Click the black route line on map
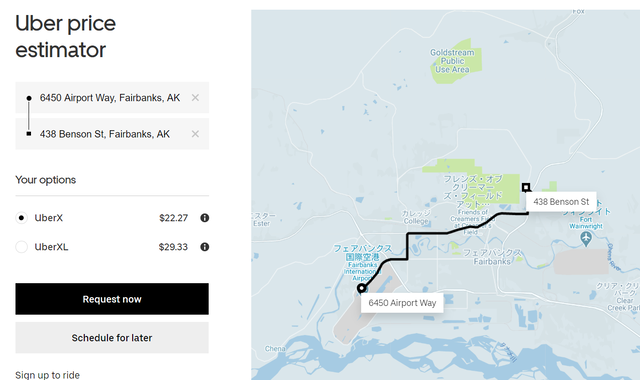640x380 pixels. tap(427, 233)
